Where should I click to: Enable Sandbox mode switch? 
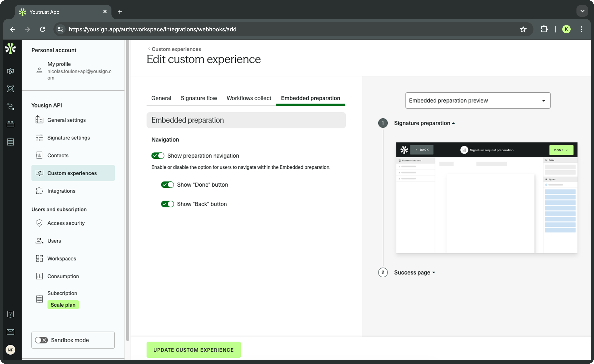pyautogui.click(x=41, y=340)
